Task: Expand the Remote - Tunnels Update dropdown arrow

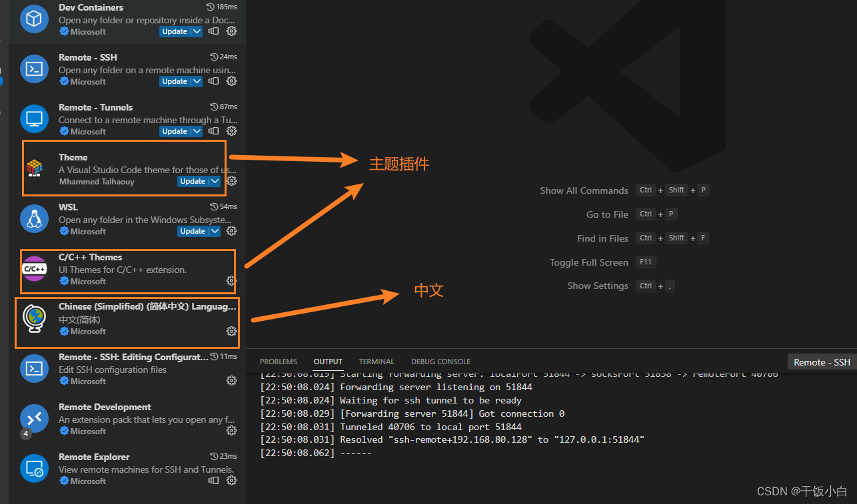Action: [196, 131]
